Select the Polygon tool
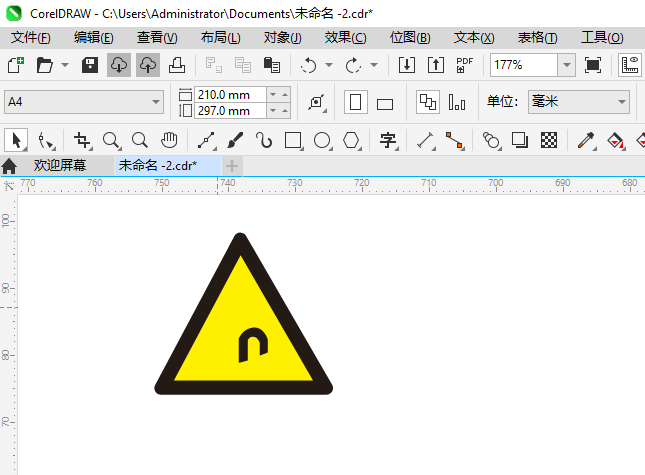The height and width of the screenshot is (475, 645). click(352, 141)
